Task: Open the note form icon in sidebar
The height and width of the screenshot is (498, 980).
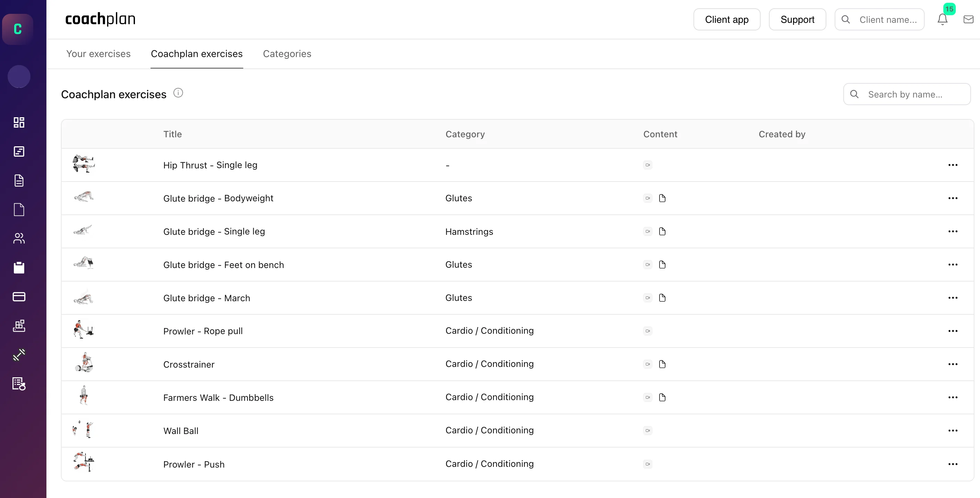Action: [19, 151]
